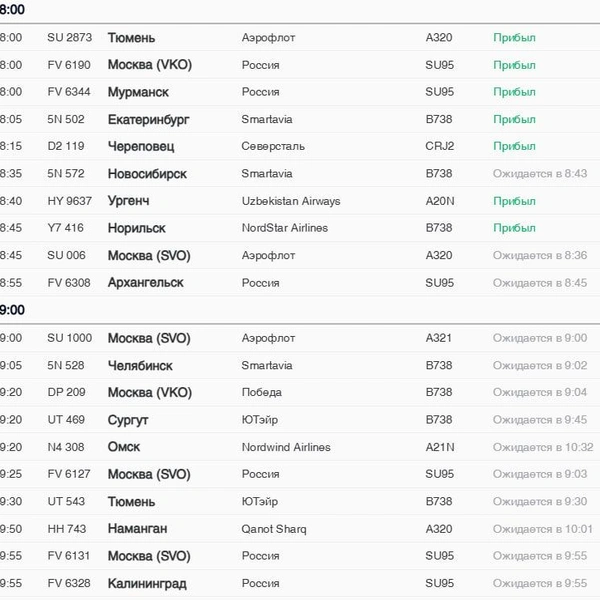Open the Тюмень flight SU 2873 row
The width and height of the screenshot is (600, 600).
coord(300,38)
